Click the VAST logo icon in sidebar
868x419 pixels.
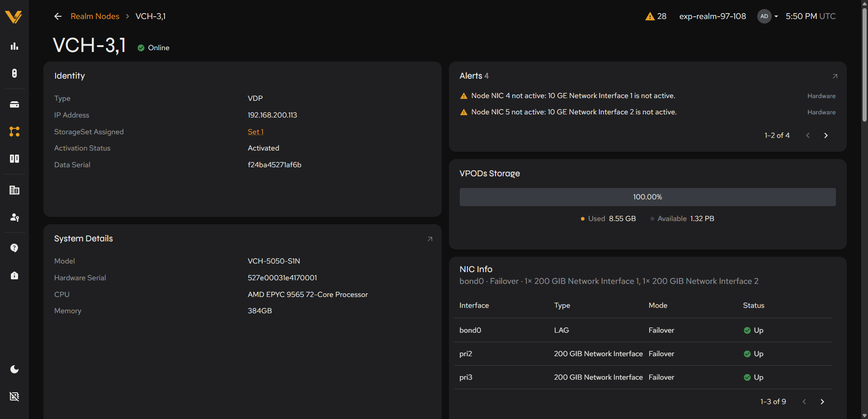point(14,17)
